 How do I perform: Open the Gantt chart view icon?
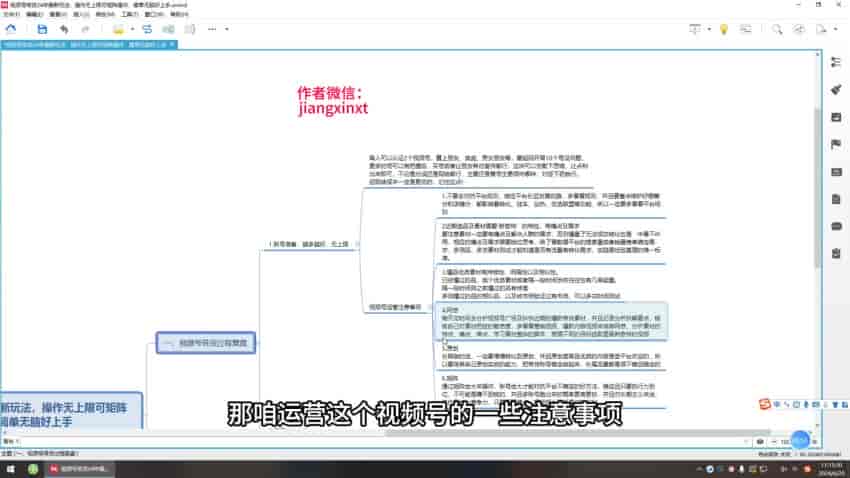746,29
